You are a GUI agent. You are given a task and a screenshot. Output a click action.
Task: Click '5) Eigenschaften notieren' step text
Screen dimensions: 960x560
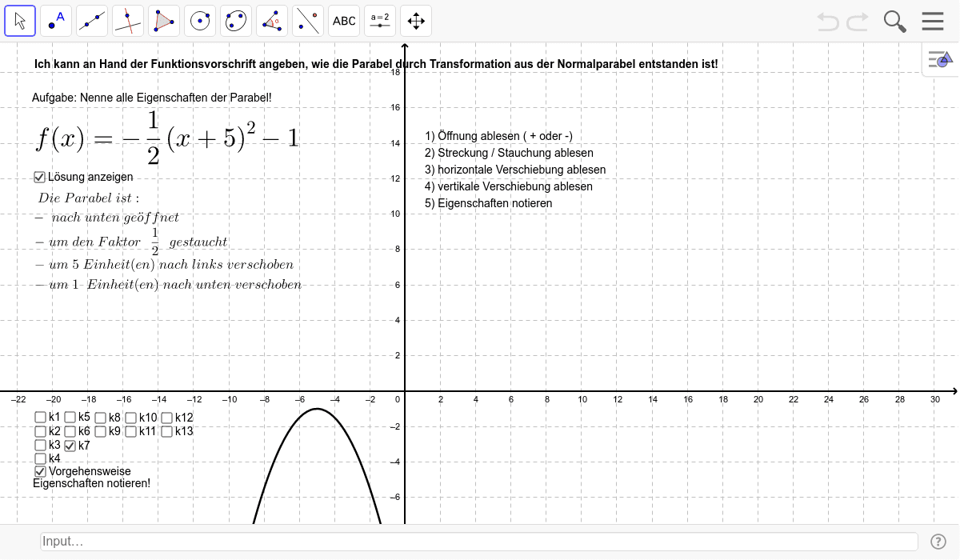click(x=489, y=203)
